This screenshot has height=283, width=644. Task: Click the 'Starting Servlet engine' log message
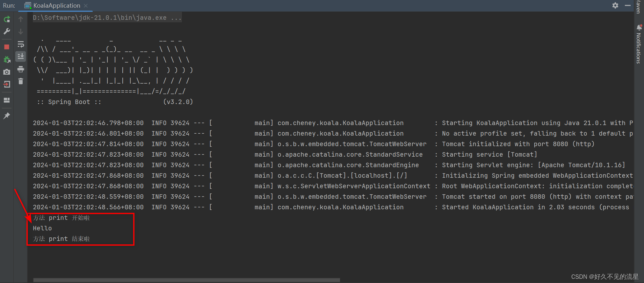pos(533,165)
